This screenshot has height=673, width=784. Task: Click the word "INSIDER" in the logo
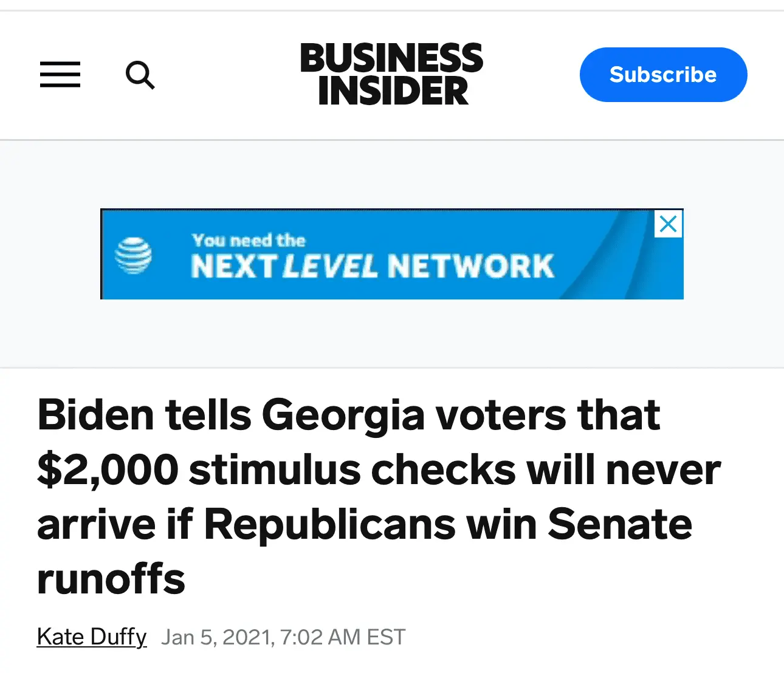point(393,91)
